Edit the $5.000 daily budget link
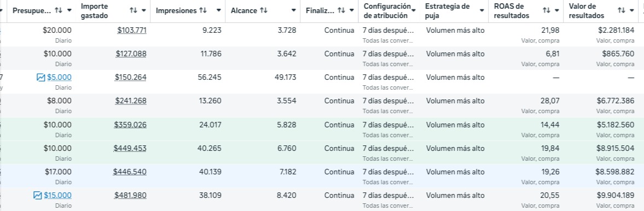 coord(59,77)
